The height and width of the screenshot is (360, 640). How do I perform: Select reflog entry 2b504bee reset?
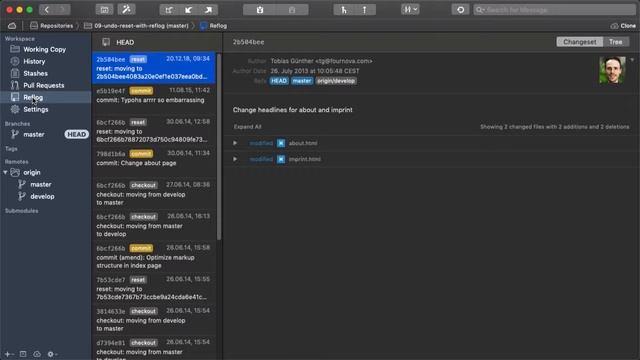point(153,67)
